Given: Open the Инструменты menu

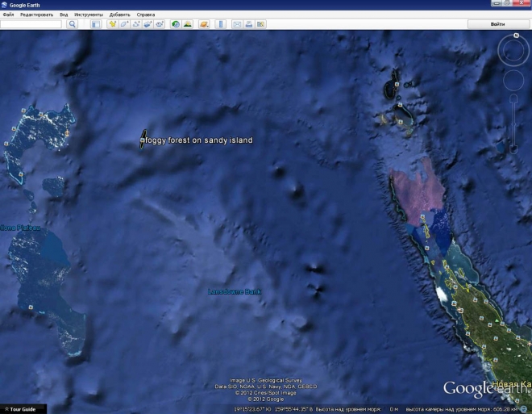Looking at the screenshot, I should (x=89, y=15).
